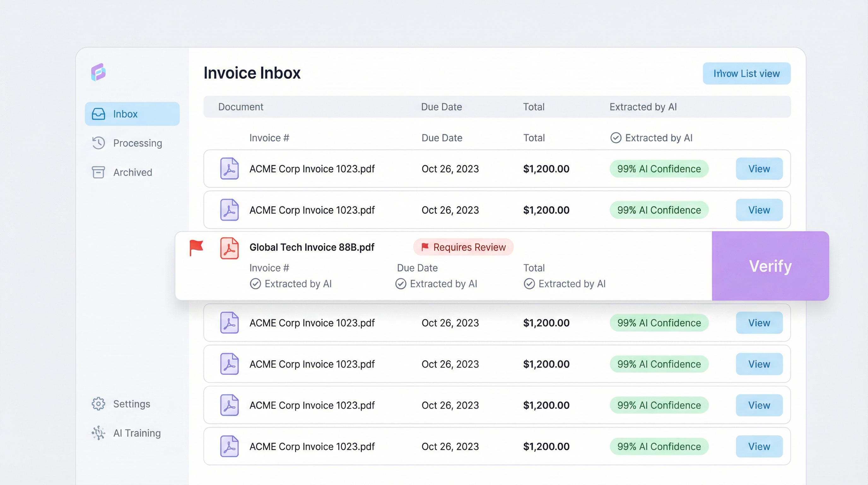
Task: Click the PDF icon on the first ACME invoice
Action: 230,169
